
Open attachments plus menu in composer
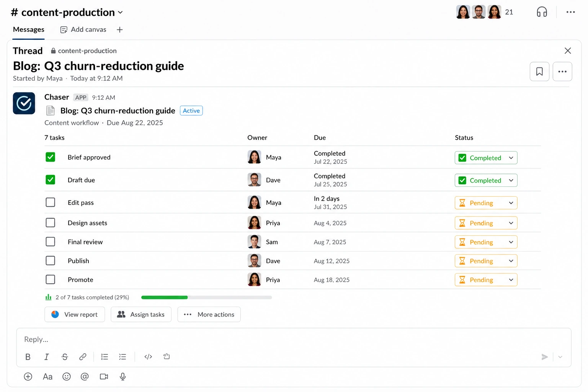pos(28,377)
